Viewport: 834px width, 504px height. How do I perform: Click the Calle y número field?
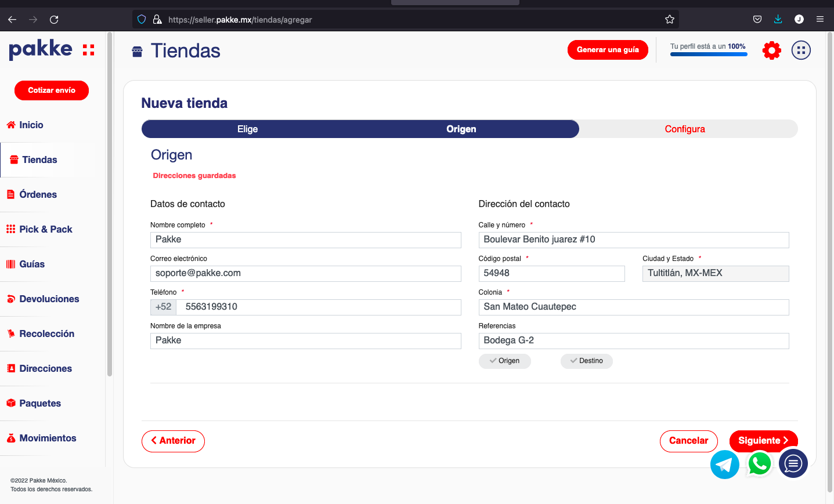(x=634, y=240)
